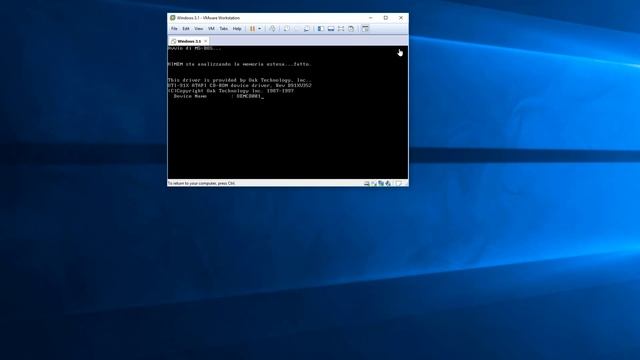640x360 pixels.
Task: Click the sound card status bar icon
Action: (x=388, y=184)
